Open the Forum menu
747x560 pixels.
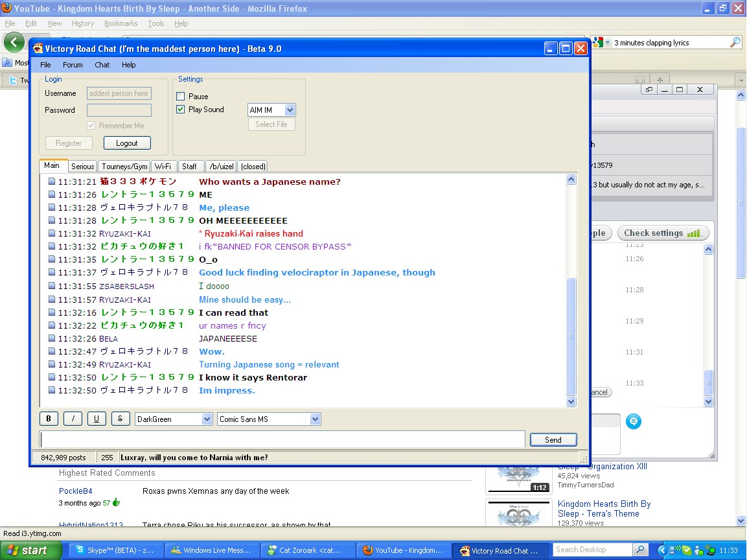73,65
